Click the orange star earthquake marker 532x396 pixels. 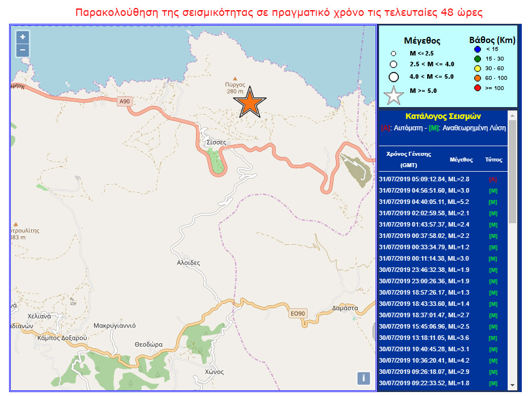tap(249, 103)
